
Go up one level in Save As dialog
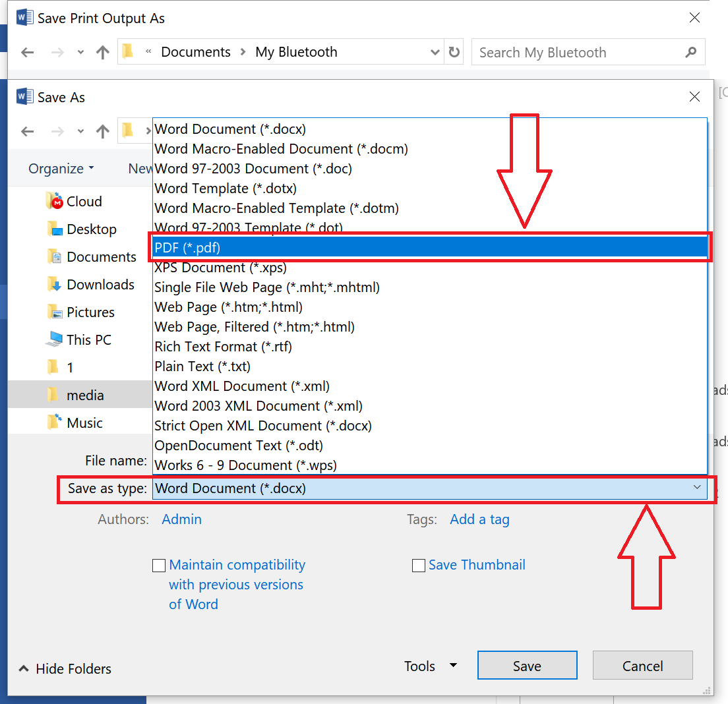(103, 131)
